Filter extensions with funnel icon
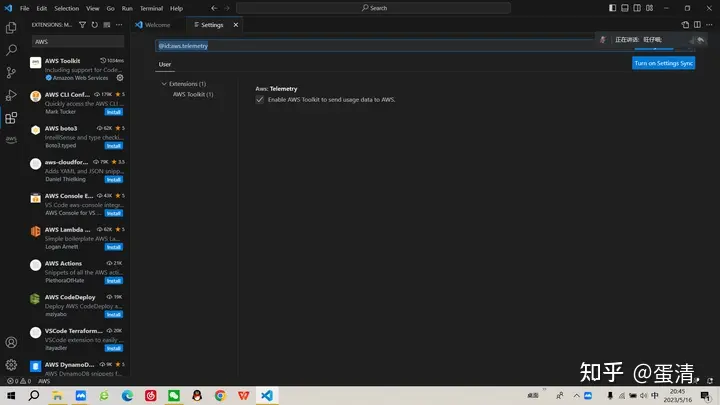The width and height of the screenshot is (720, 405). point(82,25)
